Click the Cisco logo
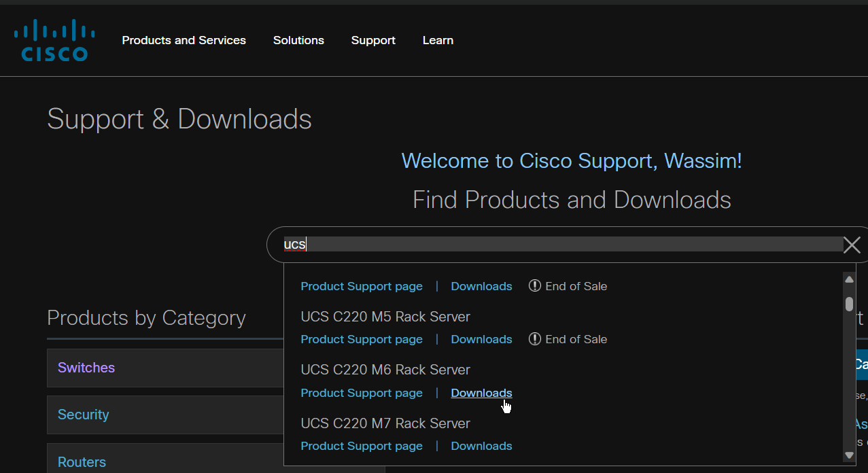This screenshot has width=868, height=473. pyautogui.click(x=54, y=40)
